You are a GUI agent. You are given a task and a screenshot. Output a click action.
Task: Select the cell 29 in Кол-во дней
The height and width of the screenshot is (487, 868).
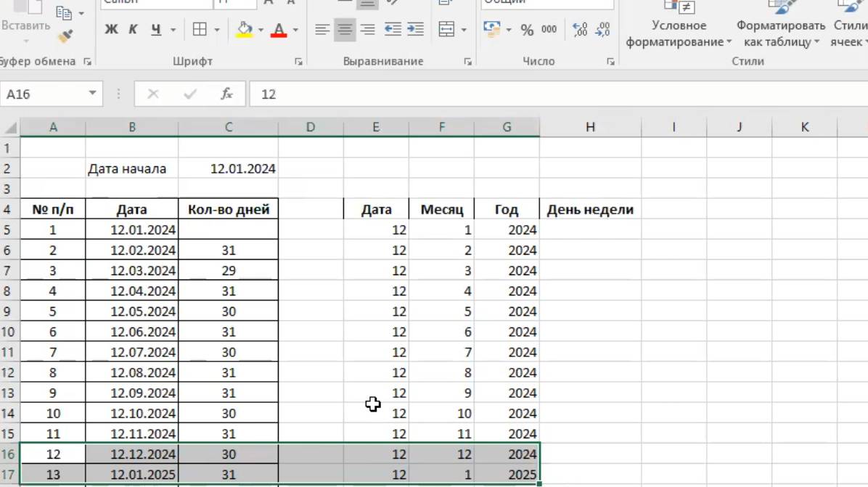[x=228, y=271]
